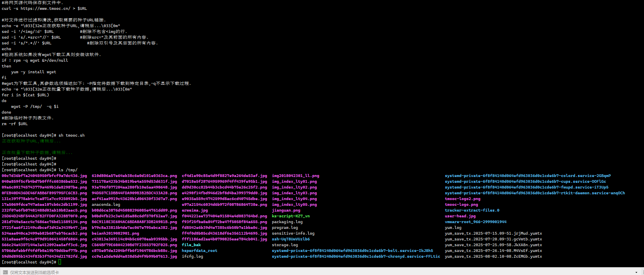
Task: Click the img_index_lty02.png file name
Action: 294,187
